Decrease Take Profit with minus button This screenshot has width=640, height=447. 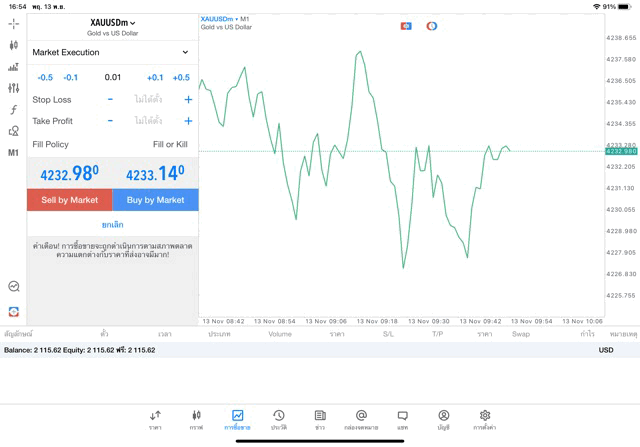(110, 121)
